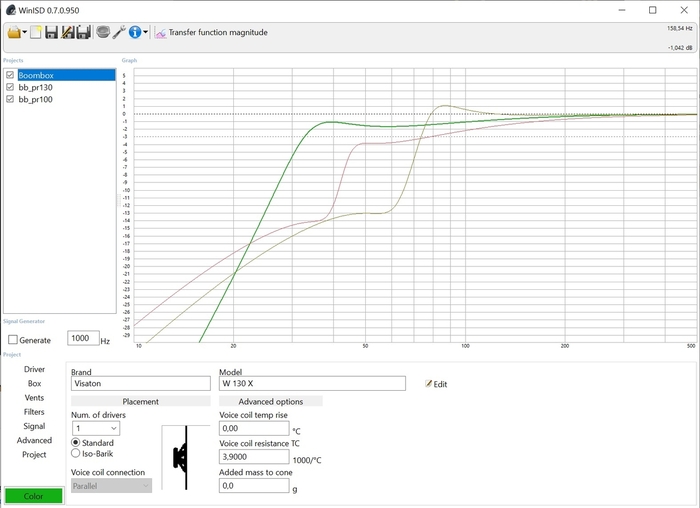This screenshot has width=700, height=508.
Task: Save the current project
Action: pos(51,33)
